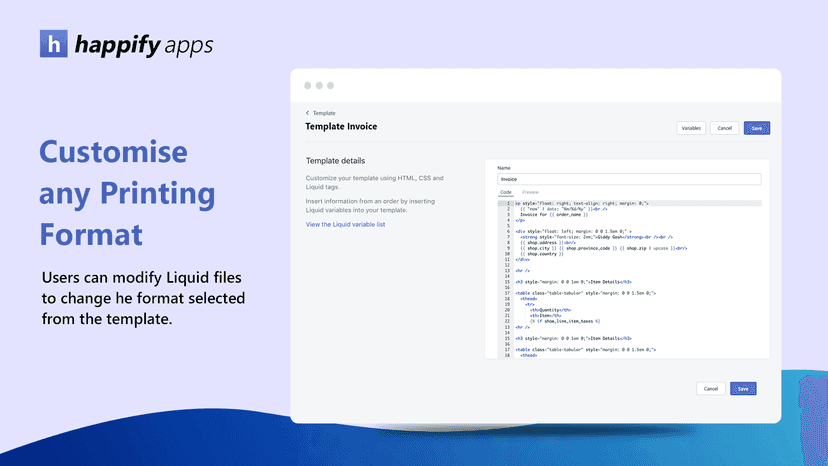
Task: Click the top Save button
Action: point(757,128)
